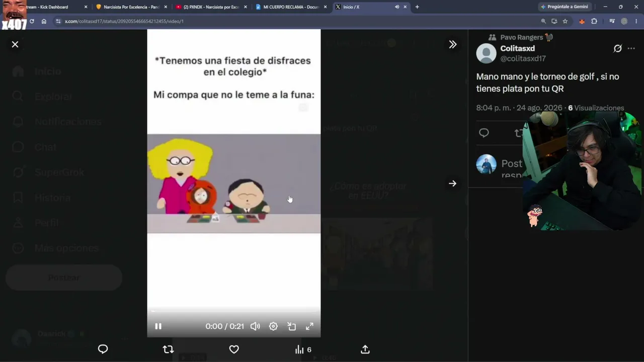Reload the current page
Screen dimensions: 644x362
pos(32,21)
